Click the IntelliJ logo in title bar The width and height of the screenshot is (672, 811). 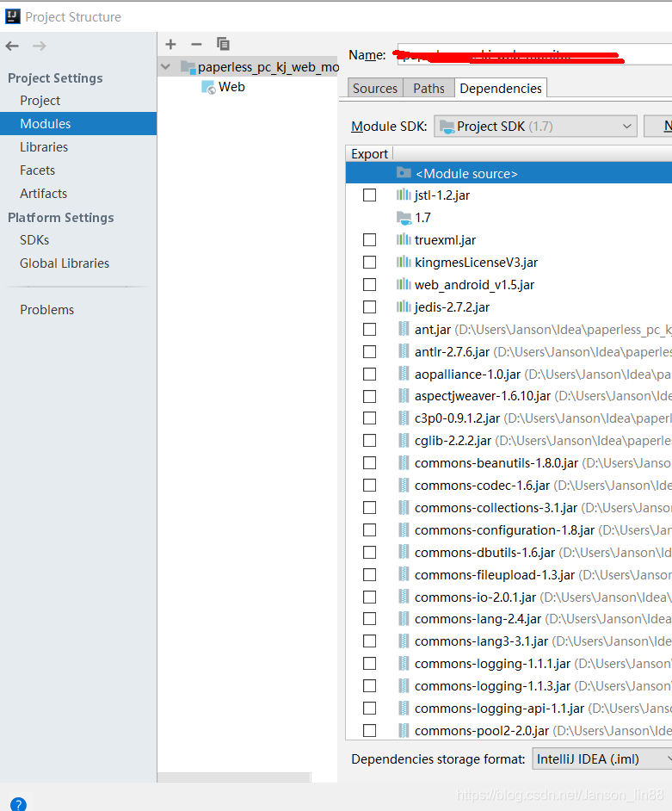(12, 16)
